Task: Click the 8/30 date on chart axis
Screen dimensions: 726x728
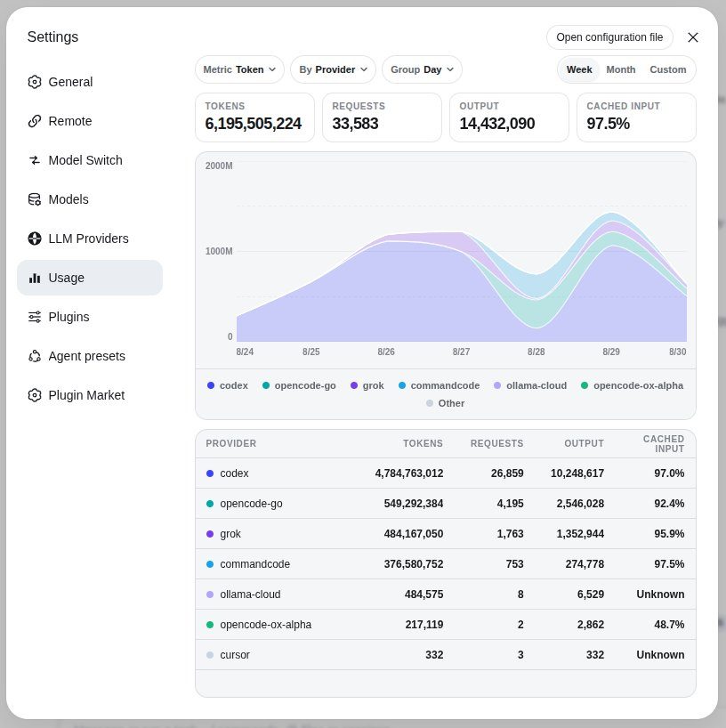Action: [677, 352]
